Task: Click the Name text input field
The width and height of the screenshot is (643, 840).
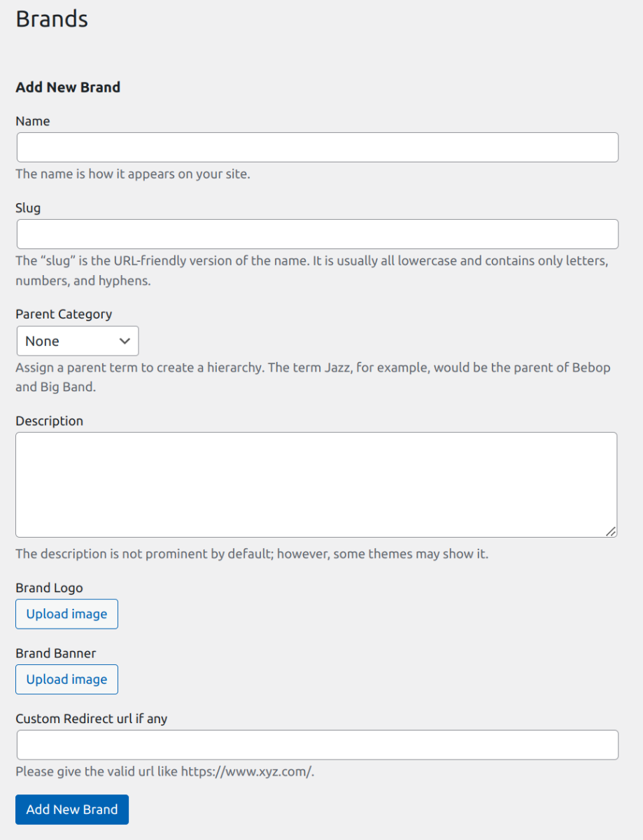Action: 317,148
